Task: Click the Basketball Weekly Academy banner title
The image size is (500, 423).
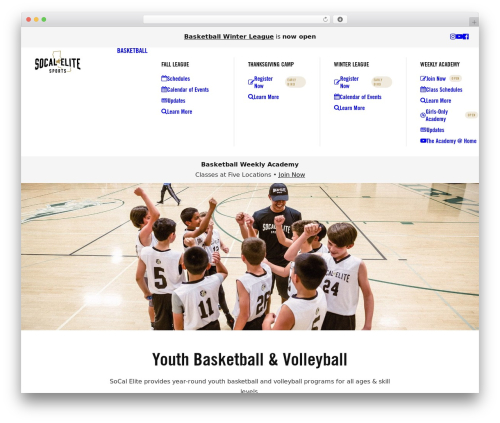Action: pyautogui.click(x=250, y=164)
